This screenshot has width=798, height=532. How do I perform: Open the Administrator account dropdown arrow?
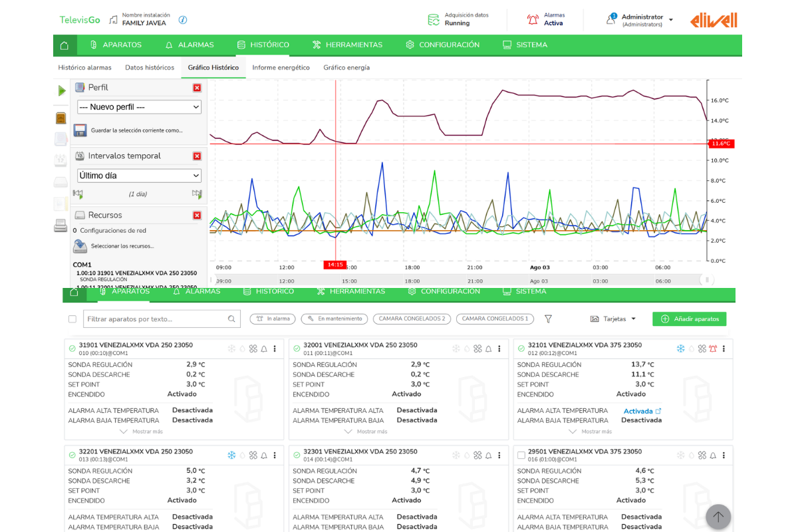click(671, 20)
